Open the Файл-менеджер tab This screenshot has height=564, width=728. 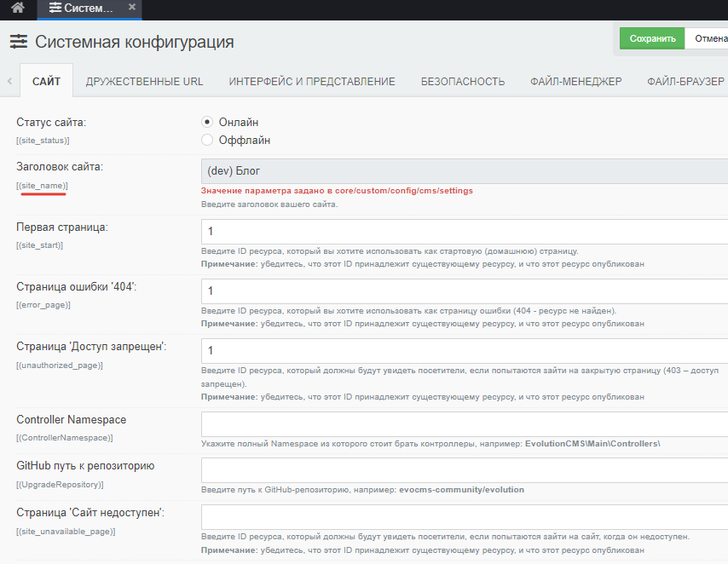[575, 82]
